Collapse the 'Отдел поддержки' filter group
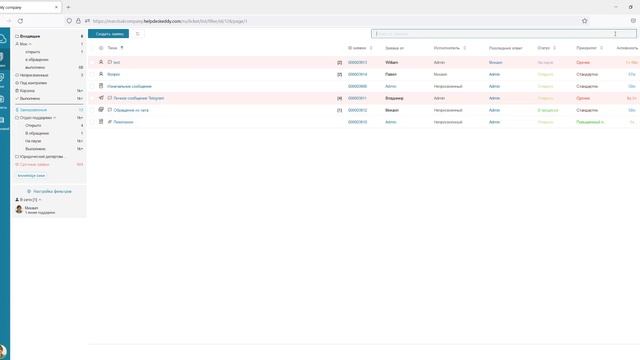Image resolution: width=640 pixels, height=360 pixels. (55, 118)
